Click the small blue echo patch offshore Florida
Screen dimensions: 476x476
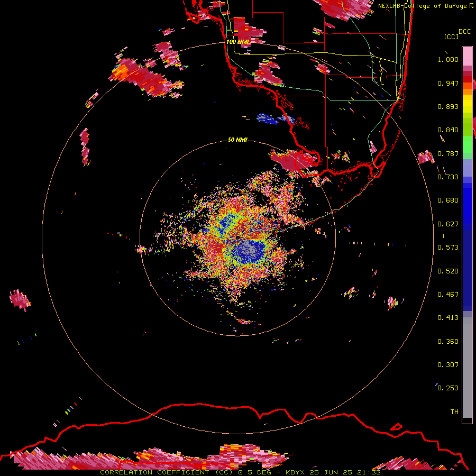(267, 118)
